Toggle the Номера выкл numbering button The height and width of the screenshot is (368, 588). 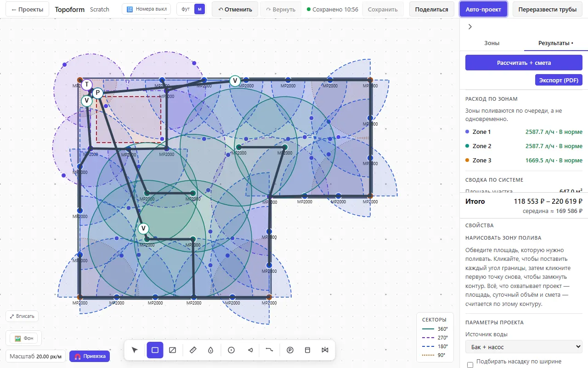pos(147,9)
